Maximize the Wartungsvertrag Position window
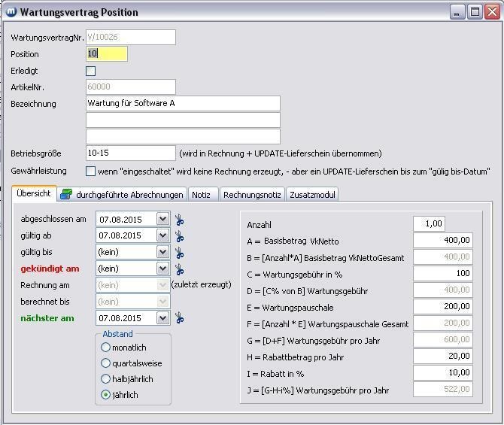Screen dimensions: 504x425 click(x=475, y=11)
